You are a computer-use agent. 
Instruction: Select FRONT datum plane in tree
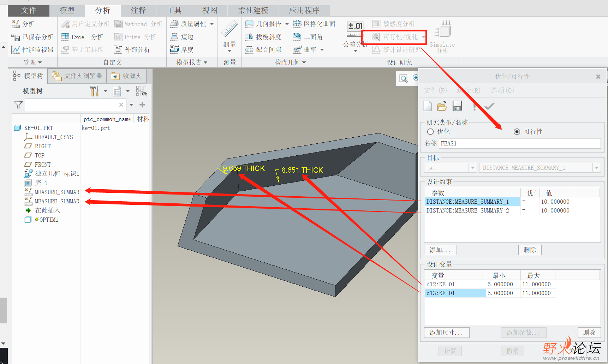pyautogui.click(x=38, y=165)
